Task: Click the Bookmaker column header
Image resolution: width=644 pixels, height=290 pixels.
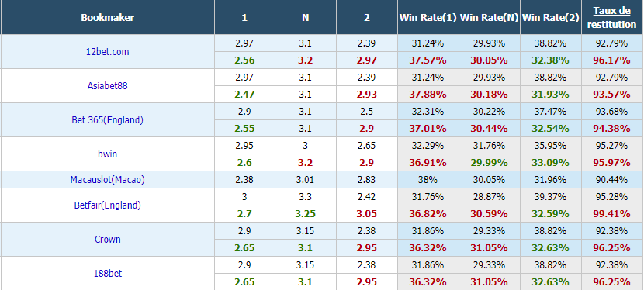Action: pos(108,18)
